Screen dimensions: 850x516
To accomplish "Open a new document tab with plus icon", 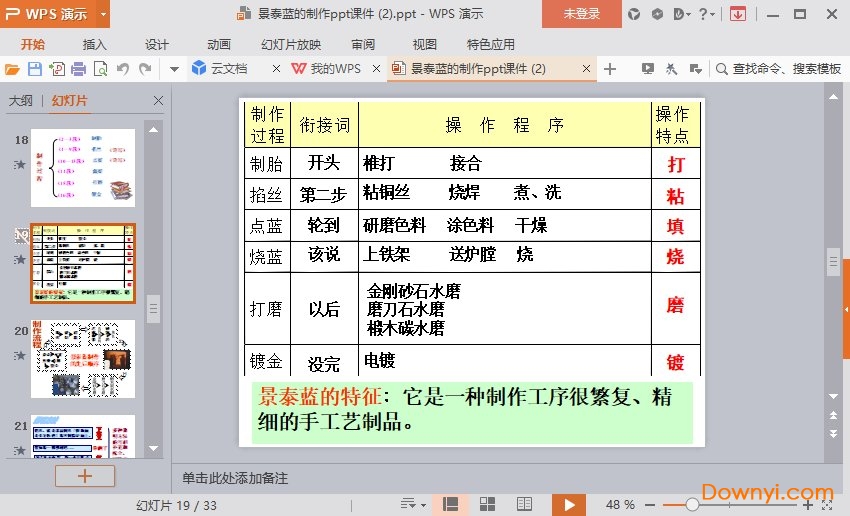I will [610, 69].
